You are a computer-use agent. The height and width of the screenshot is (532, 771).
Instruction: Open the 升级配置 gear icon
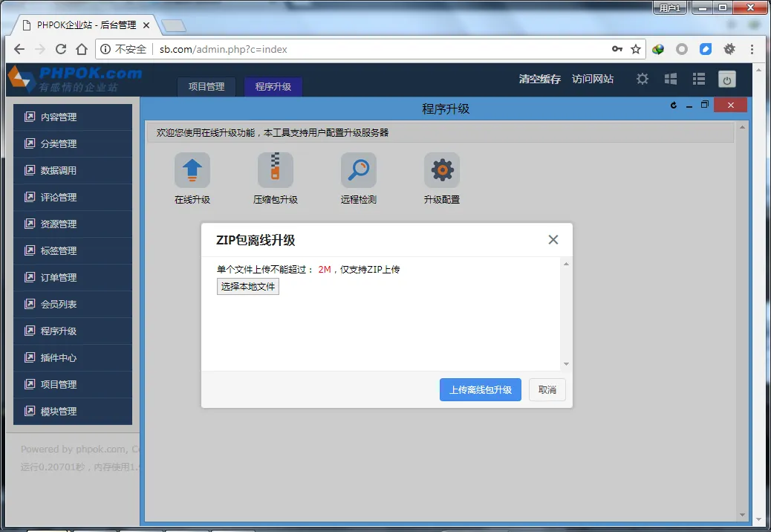pyautogui.click(x=442, y=171)
